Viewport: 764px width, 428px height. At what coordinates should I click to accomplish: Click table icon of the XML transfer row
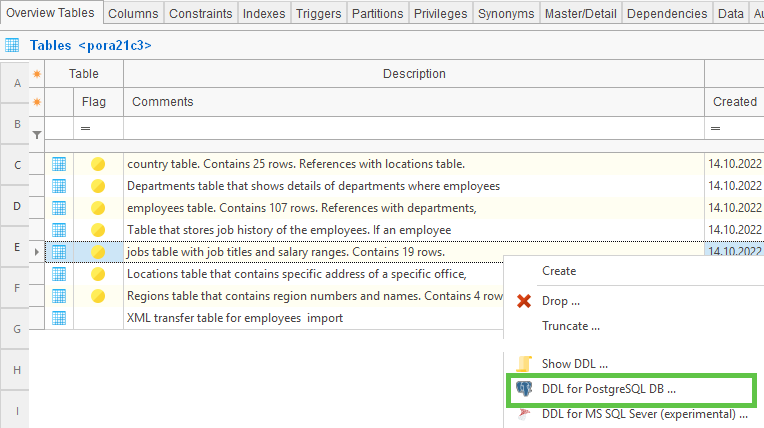pos(59,318)
